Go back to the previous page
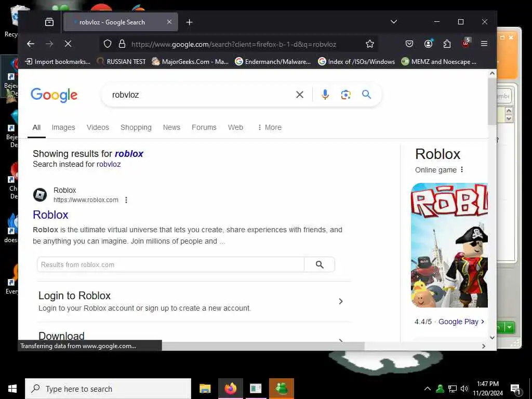The height and width of the screenshot is (399, 532). 31,44
